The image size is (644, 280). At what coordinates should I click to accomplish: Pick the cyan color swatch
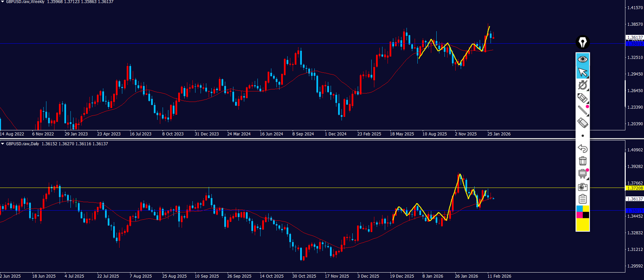pos(579,209)
